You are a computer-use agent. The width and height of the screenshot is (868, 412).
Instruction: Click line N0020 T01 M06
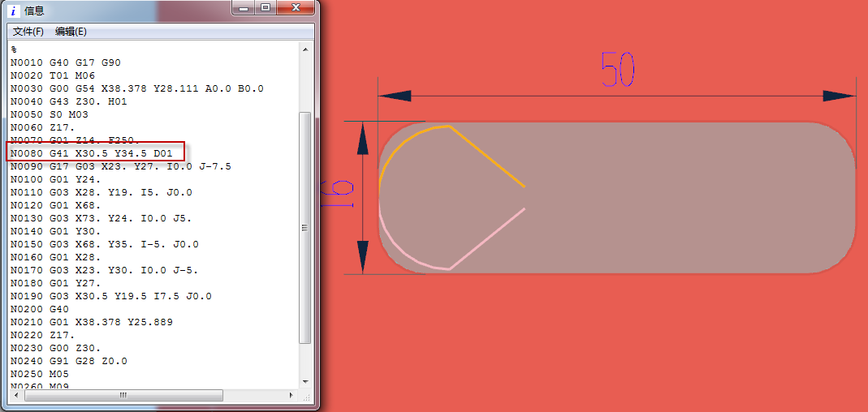[53, 75]
